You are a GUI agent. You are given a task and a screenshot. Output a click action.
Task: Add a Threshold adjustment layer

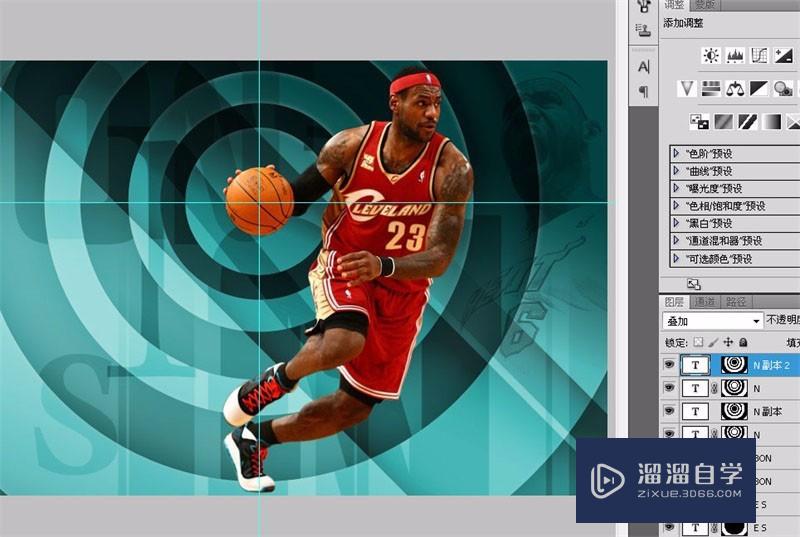[747, 121]
